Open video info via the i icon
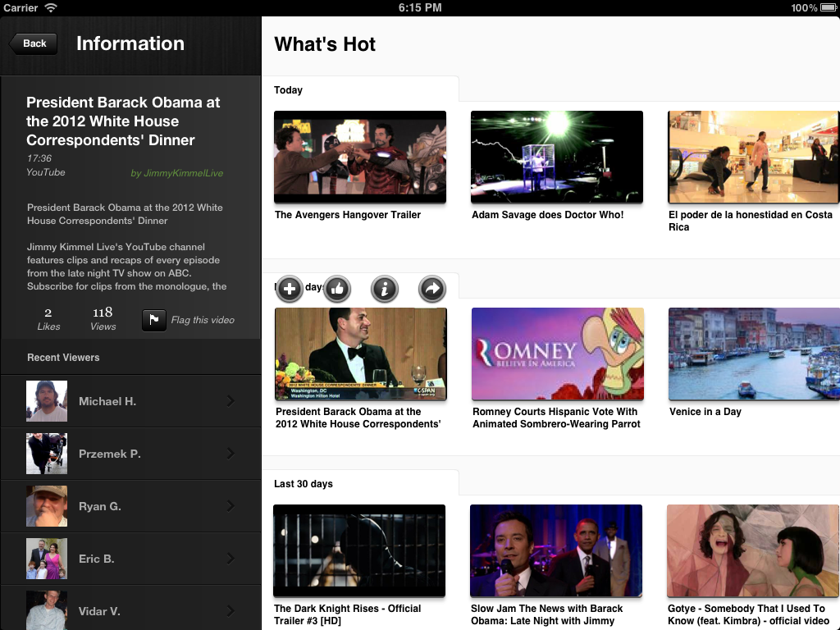The image size is (840, 630). (x=384, y=289)
